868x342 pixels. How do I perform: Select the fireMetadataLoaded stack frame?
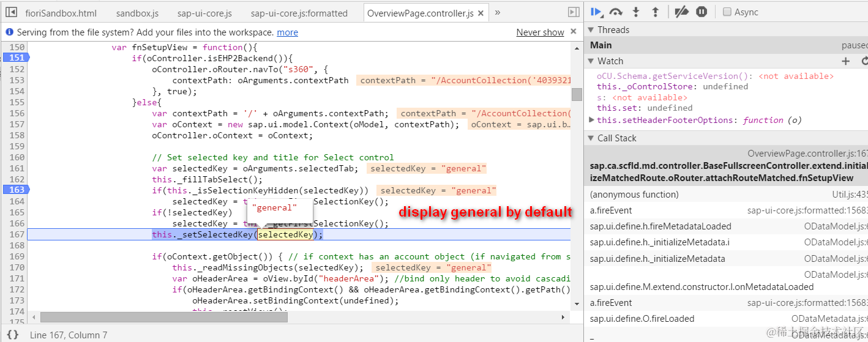click(x=727, y=226)
